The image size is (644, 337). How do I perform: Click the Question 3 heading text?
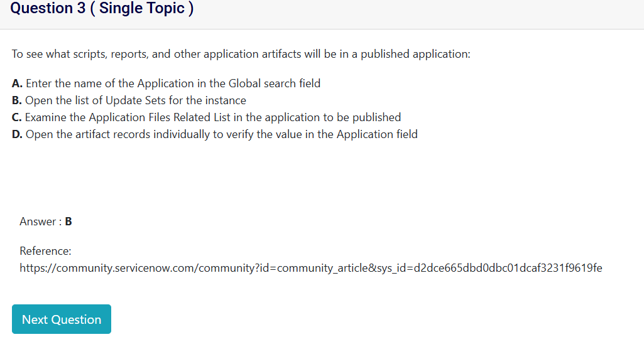tap(50, 9)
